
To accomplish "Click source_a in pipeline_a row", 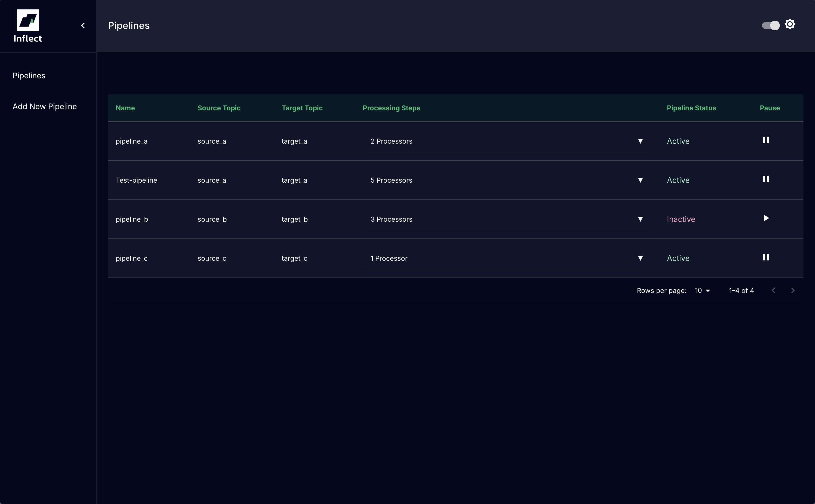I will coord(212,141).
